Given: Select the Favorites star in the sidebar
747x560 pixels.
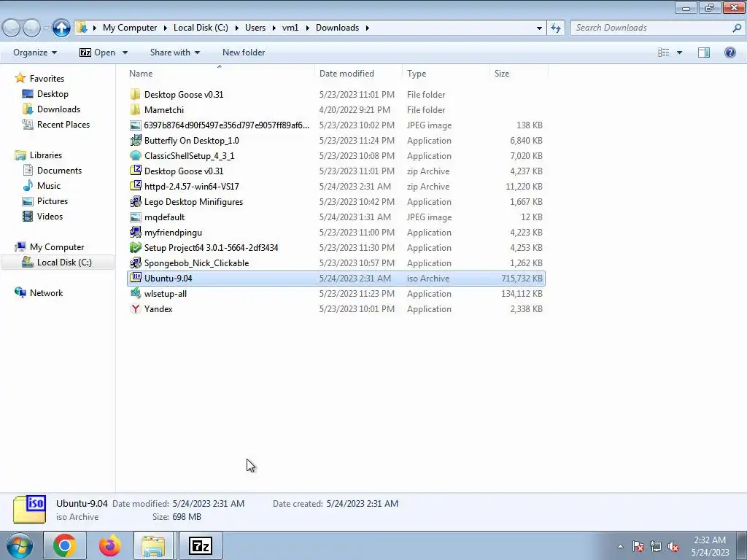Looking at the screenshot, I should tap(20, 78).
